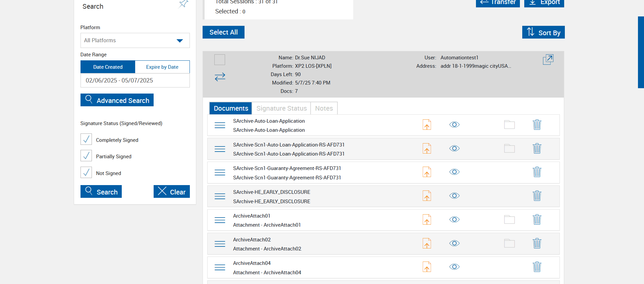Pin the Search panel
644x284 pixels.
pos(183,4)
